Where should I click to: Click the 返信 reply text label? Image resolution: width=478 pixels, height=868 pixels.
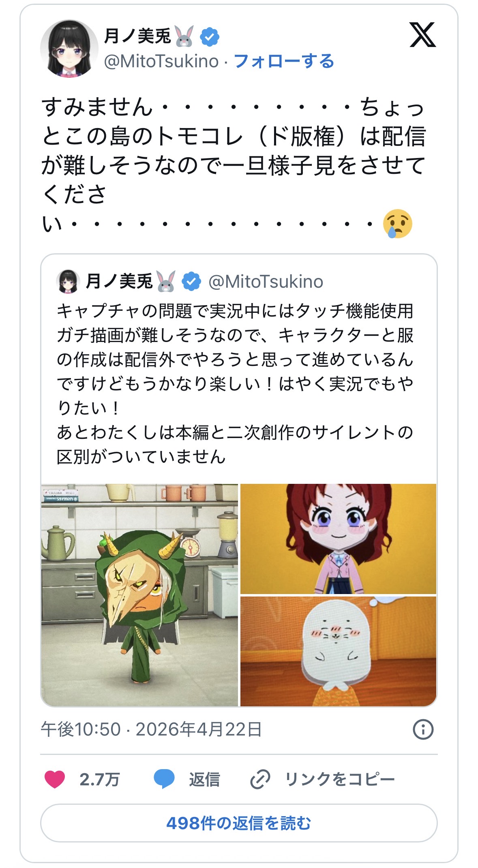tap(204, 779)
